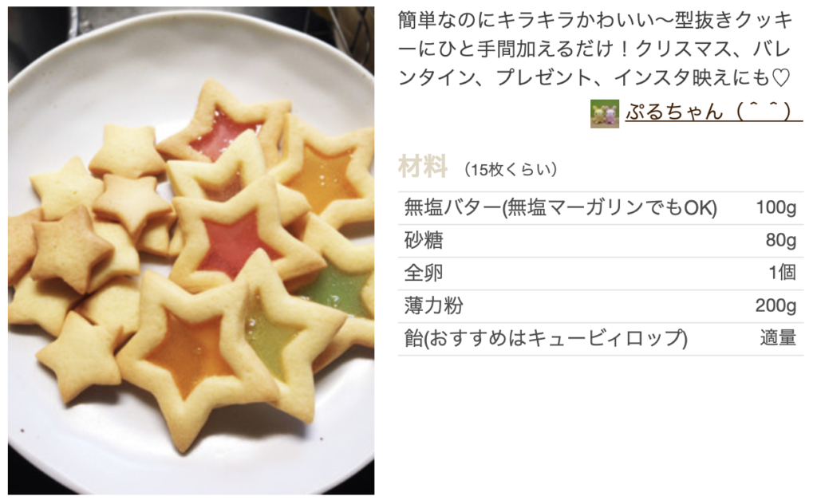Click the recipe description paragraph

(595, 49)
